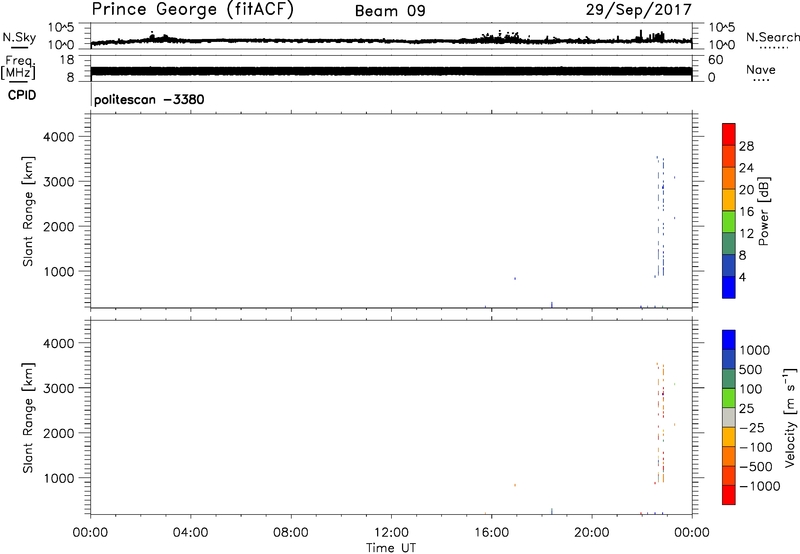The height and width of the screenshot is (554, 800).
Task: Click the 'CPID' row label
Action: [x=22, y=95]
